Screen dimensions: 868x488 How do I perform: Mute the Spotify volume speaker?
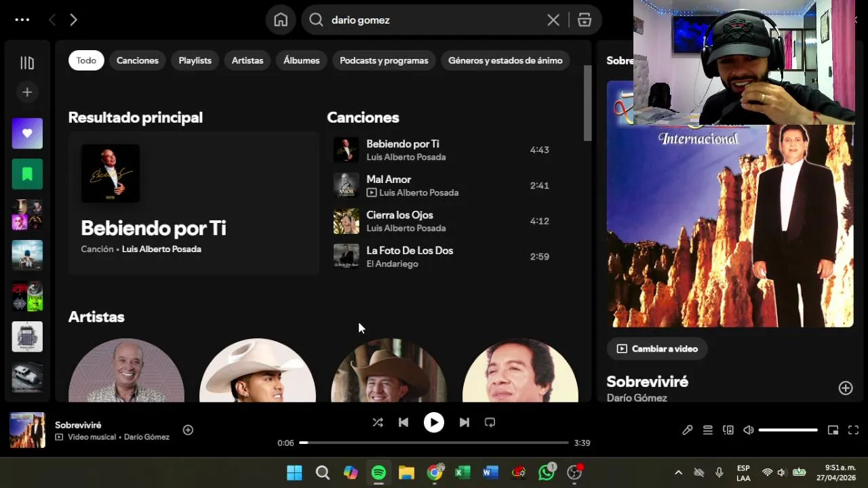coord(748,430)
